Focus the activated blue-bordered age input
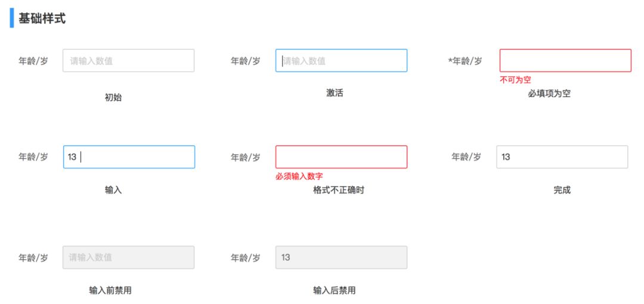Viewport: 644px width, 304px height. coord(341,61)
